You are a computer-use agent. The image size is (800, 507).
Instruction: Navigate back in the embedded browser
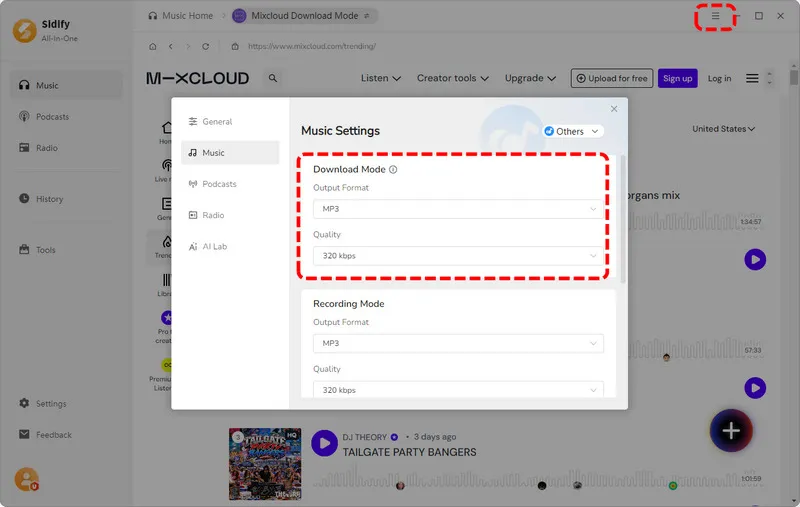pyautogui.click(x=170, y=46)
